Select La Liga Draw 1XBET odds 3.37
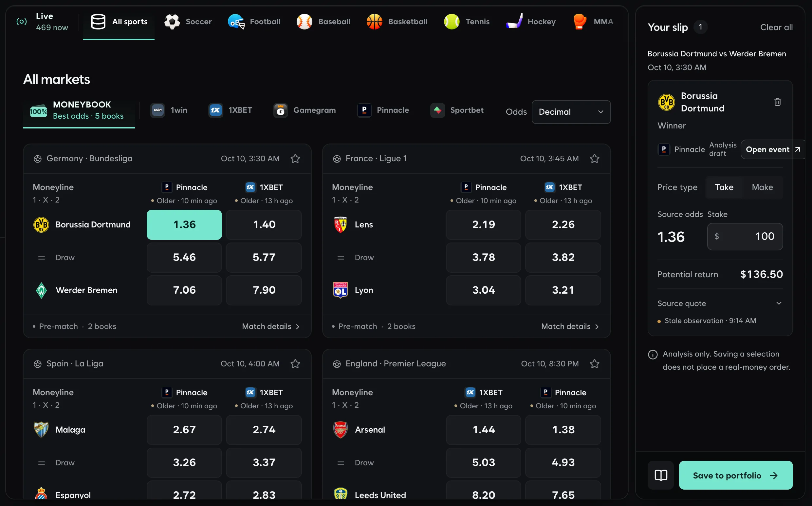The height and width of the screenshot is (506, 812). (x=264, y=462)
